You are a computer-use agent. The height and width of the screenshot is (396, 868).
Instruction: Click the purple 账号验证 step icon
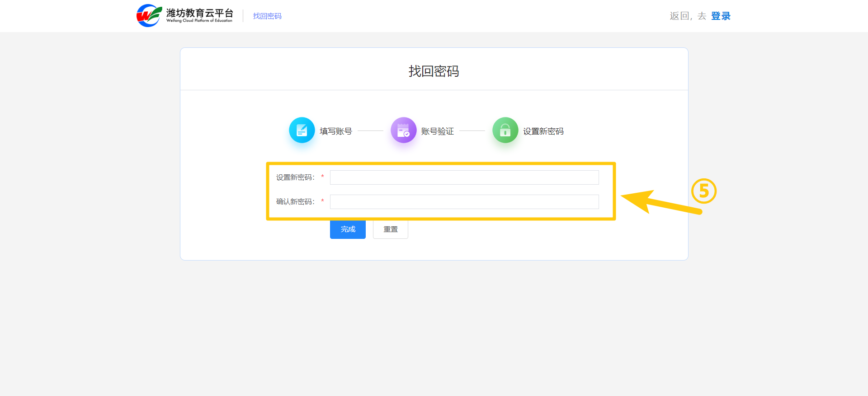tap(404, 130)
